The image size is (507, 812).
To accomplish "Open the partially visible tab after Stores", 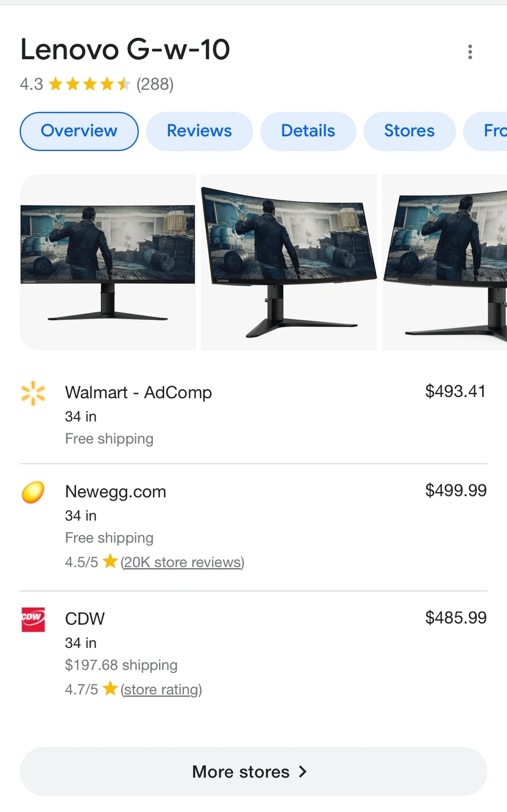I will 486,131.
